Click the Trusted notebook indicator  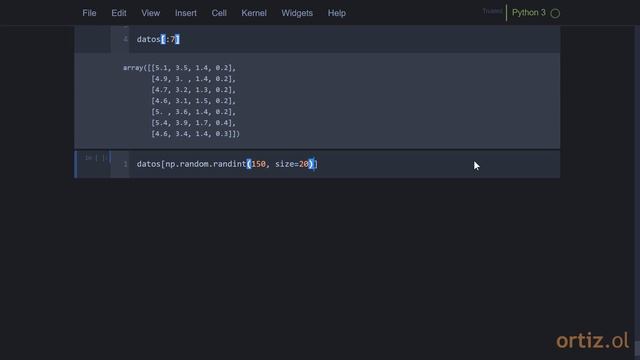click(x=492, y=11)
